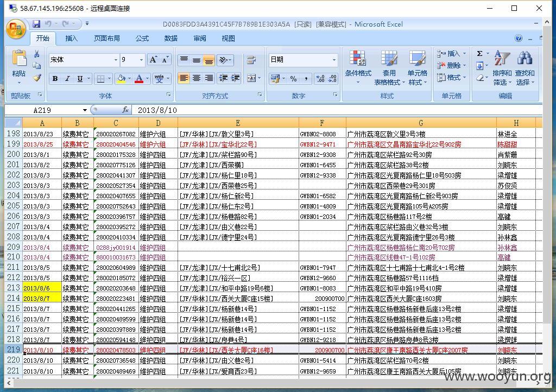Click the insert function fx icon
Viewport: 556px width, 392px height.
pos(125,110)
